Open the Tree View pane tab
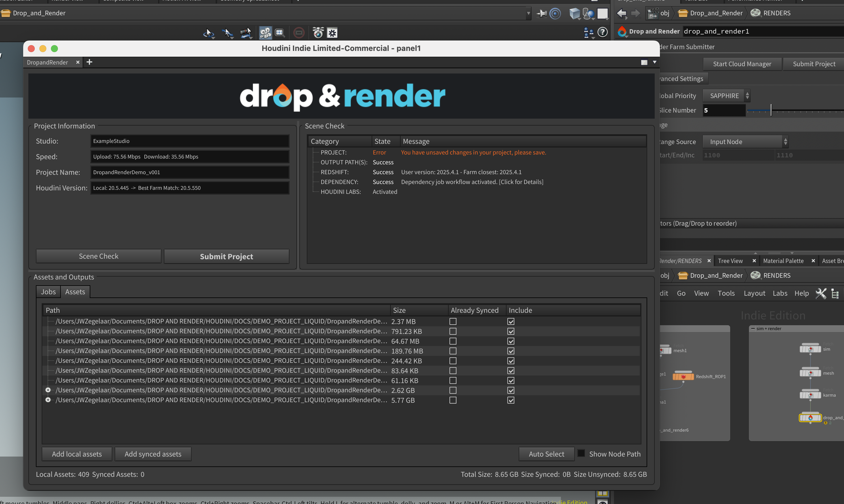 point(731,261)
